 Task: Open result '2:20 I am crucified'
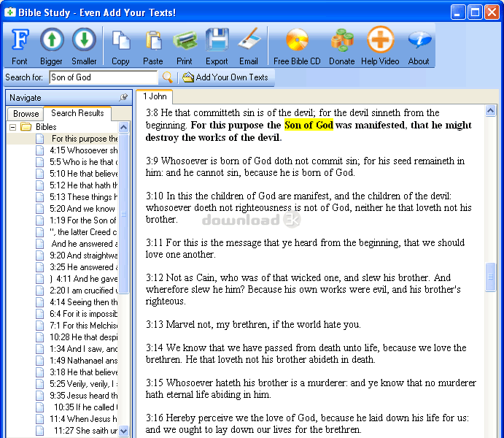point(84,291)
